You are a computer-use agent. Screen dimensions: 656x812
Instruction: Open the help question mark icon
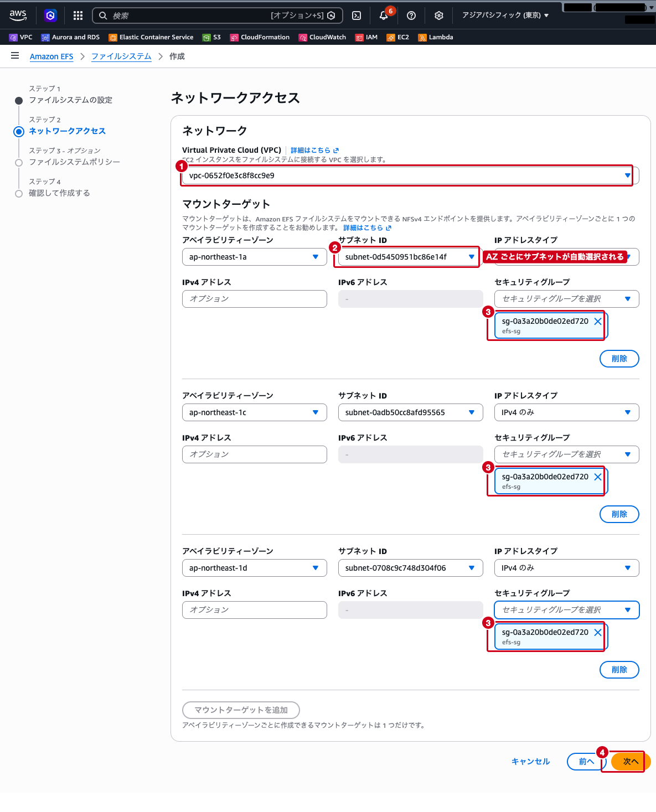[411, 15]
